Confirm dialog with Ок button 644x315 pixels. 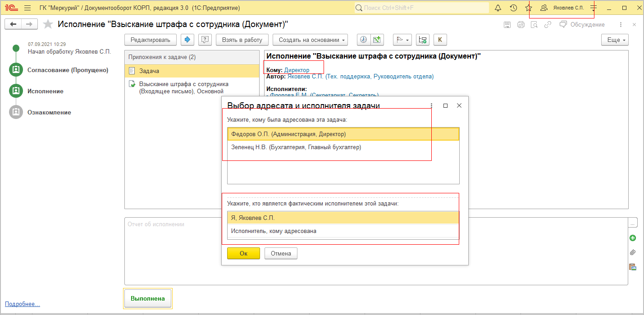point(243,253)
